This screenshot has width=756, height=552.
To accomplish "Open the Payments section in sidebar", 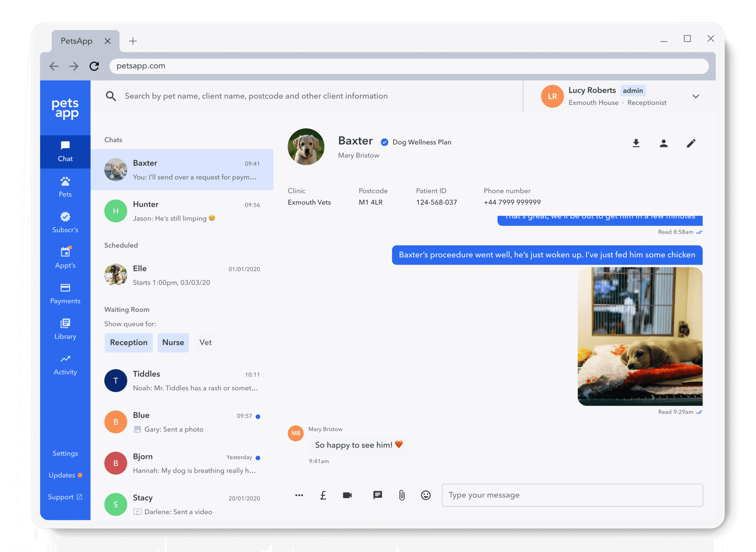I will 65,293.
